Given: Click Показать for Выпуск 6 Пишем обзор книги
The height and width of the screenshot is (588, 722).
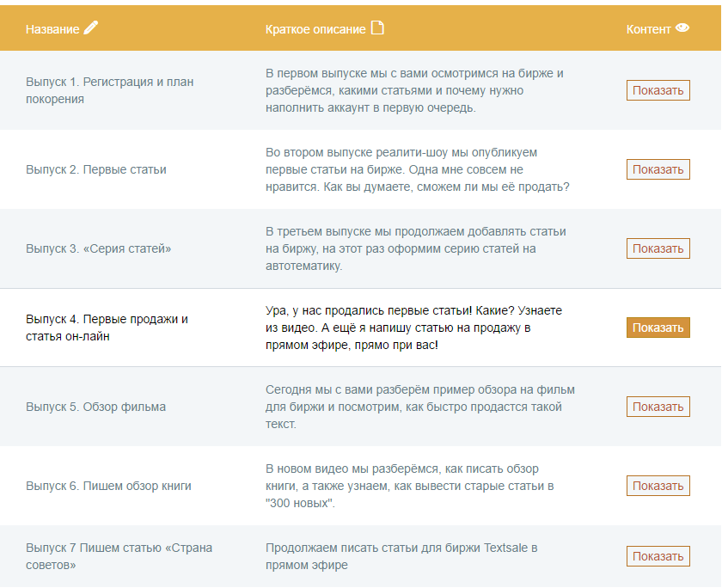Looking at the screenshot, I should (658, 486).
